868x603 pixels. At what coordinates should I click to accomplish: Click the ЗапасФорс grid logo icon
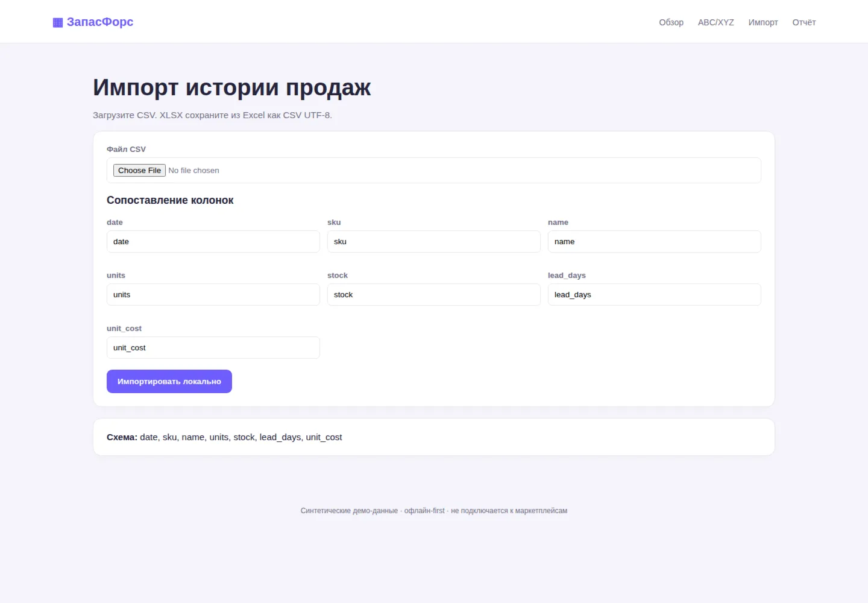click(58, 22)
